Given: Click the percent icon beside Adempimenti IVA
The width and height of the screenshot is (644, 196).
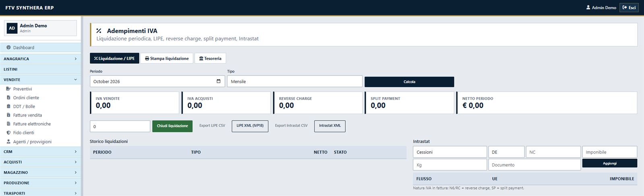Looking at the screenshot, I should click(99, 31).
